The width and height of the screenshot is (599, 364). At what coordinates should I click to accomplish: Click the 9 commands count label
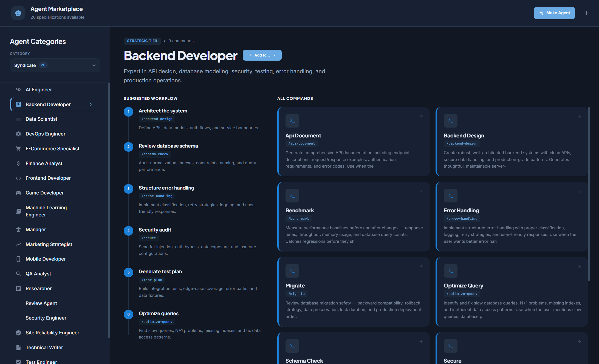181,41
